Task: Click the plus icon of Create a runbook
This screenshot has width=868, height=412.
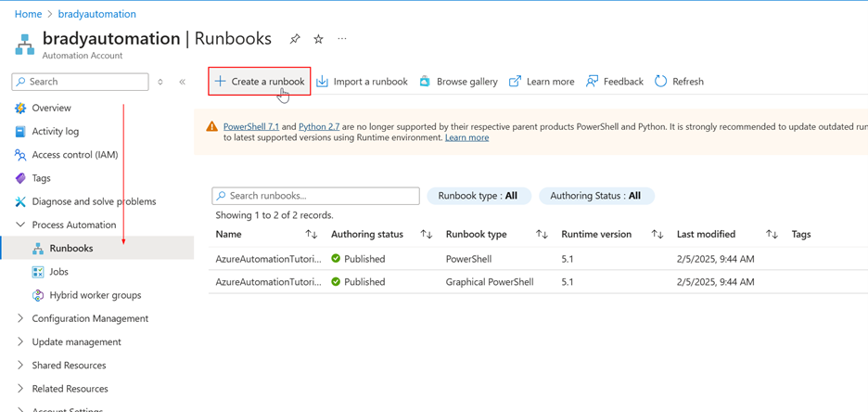Action: click(x=220, y=82)
